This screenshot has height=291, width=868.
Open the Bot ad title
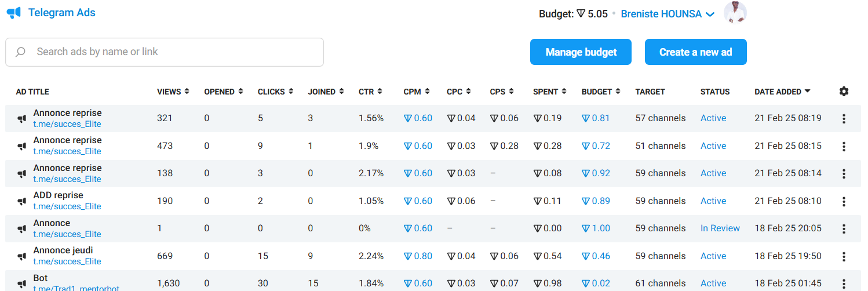[41, 278]
